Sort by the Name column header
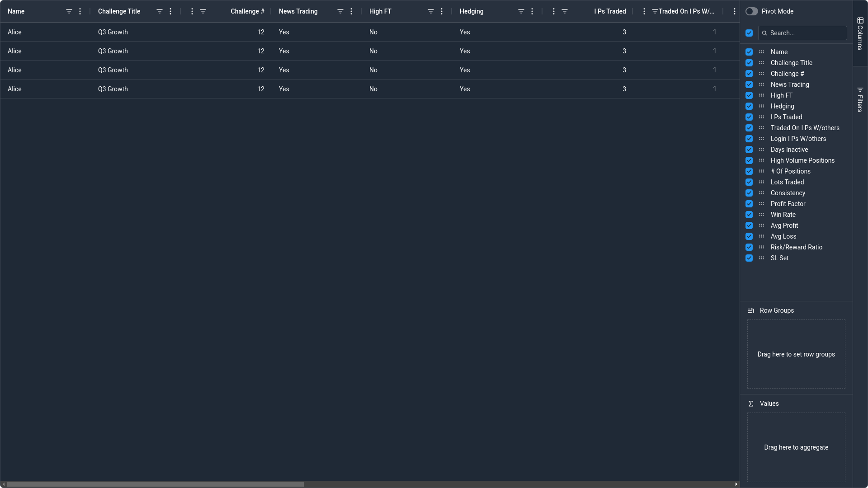 coord(16,11)
